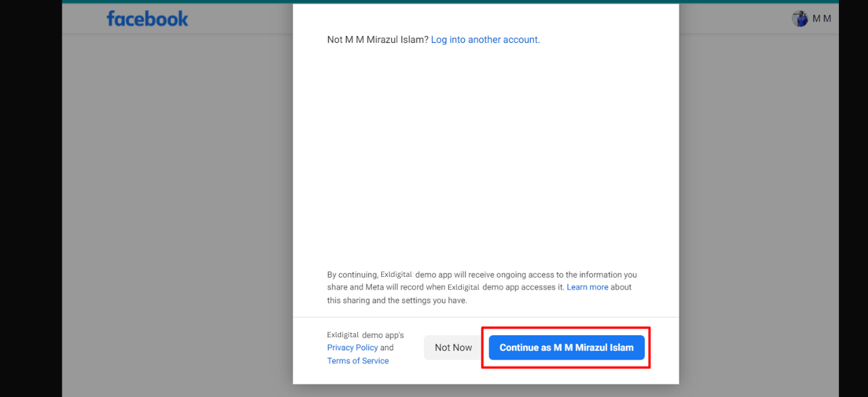
Task: Click the Facebook logo
Action: [x=147, y=18]
